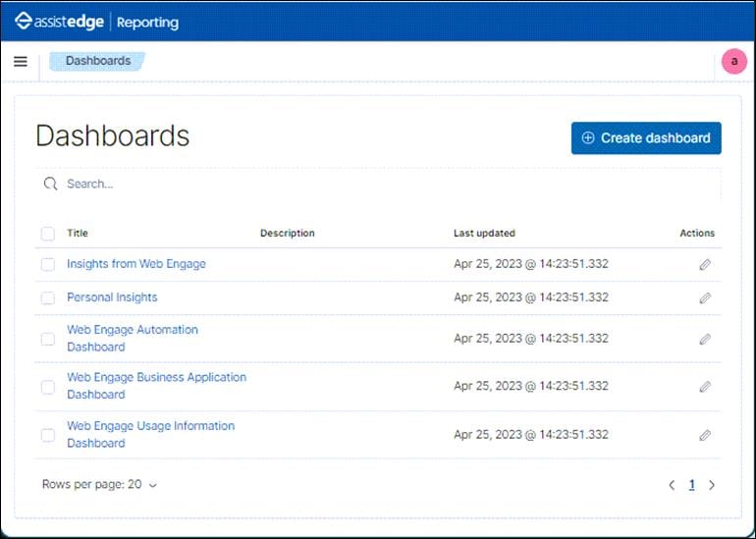
Task: Click edit pencil for Personal Insights
Action: point(704,297)
